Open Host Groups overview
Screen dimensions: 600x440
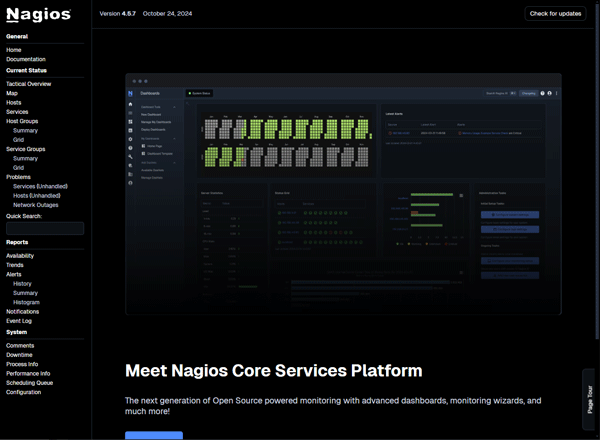pyautogui.click(x=22, y=121)
